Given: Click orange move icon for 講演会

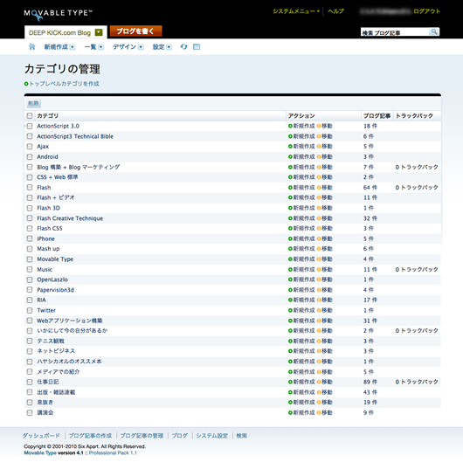Looking at the screenshot, I should click(319, 412).
